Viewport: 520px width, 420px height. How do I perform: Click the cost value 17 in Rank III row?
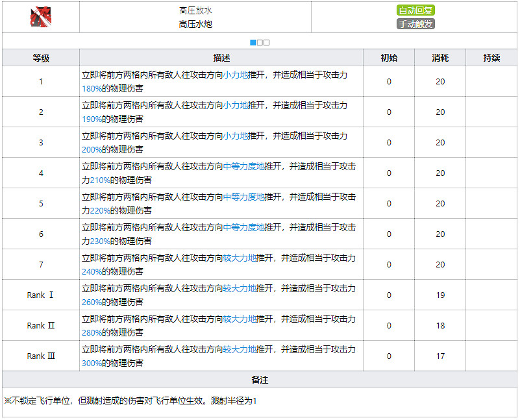440,356
